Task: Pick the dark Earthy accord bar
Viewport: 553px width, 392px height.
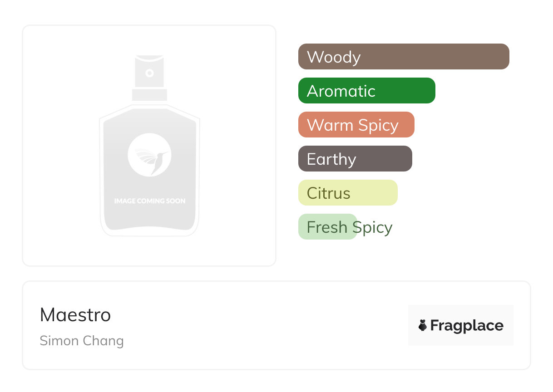Action: point(355,159)
